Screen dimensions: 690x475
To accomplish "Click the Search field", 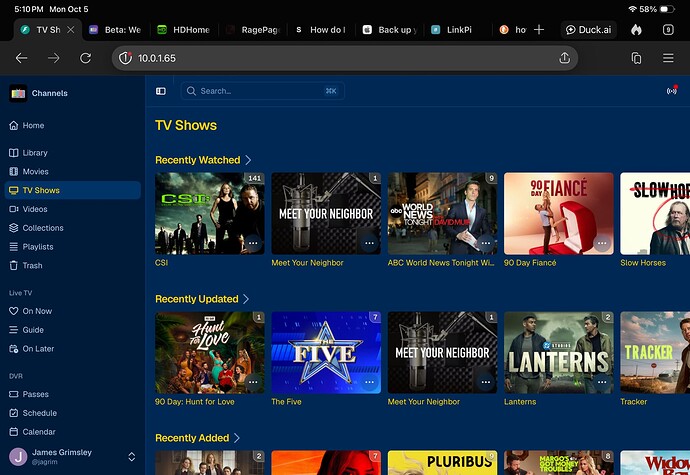I will pos(263,91).
